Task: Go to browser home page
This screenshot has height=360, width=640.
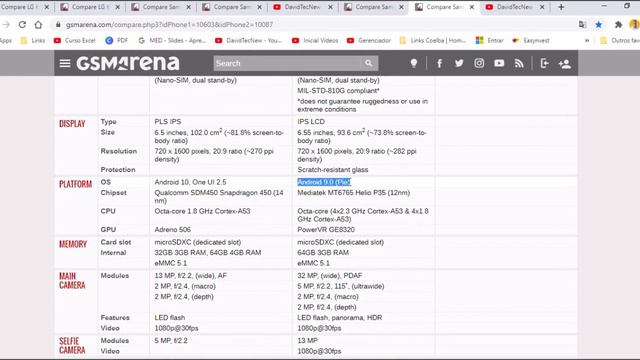Action: click(38, 24)
